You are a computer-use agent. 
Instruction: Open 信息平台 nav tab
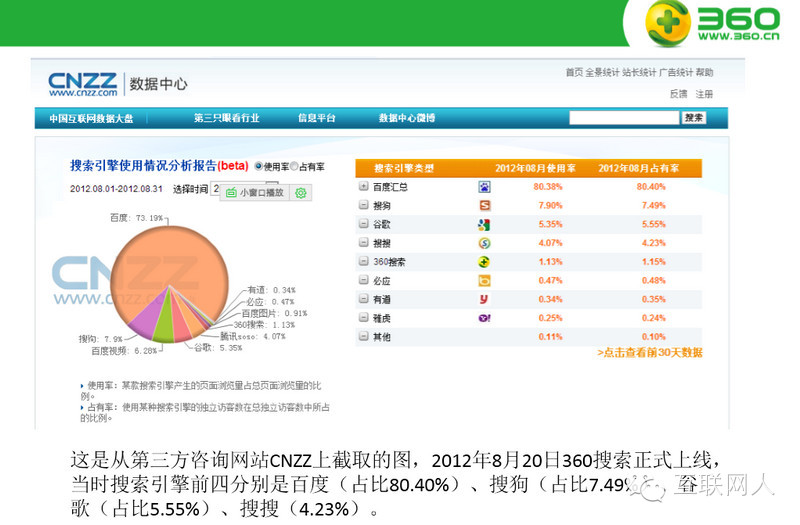tap(317, 118)
